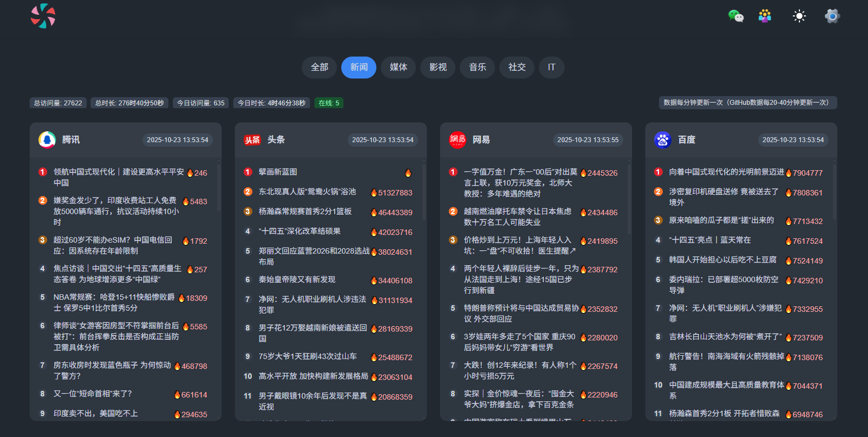The image size is (868, 437).
Task: Click the Tencent penguin logo icon
Action: pyautogui.click(x=47, y=140)
